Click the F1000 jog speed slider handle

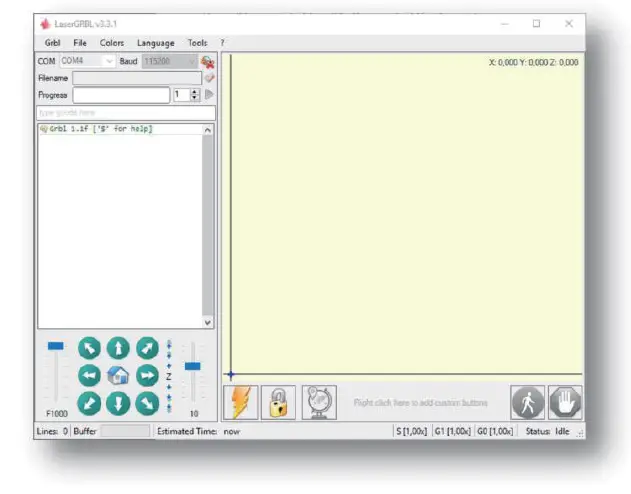click(x=56, y=346)
